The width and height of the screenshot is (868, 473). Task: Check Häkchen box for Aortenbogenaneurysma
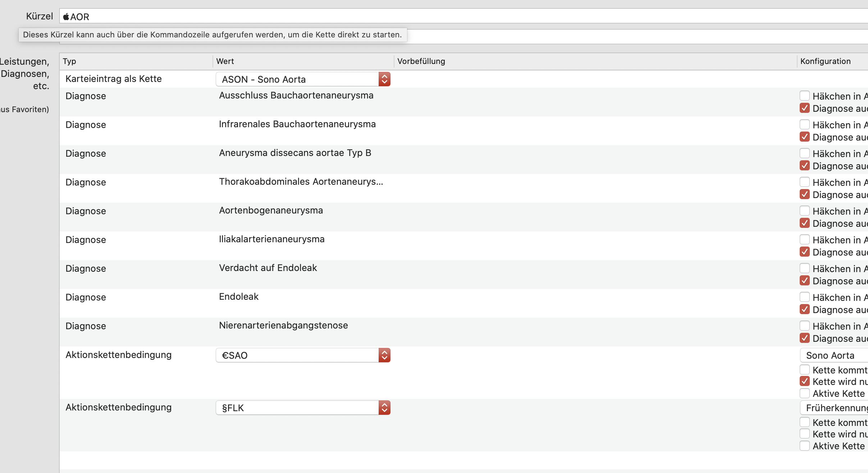pyautogui.click(x=805, y=211)
